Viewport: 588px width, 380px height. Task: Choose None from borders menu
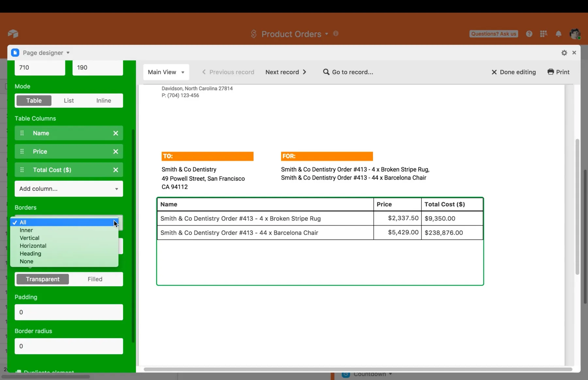[x=26, y=261]
